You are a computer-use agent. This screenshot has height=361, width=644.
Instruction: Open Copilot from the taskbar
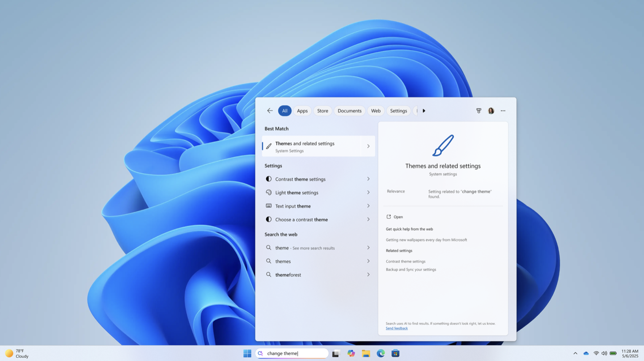pos(351,353)
